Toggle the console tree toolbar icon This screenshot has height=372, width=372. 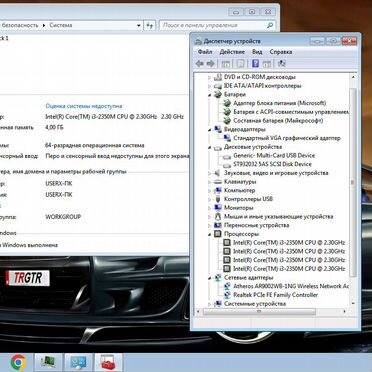[x=226, y=64]
